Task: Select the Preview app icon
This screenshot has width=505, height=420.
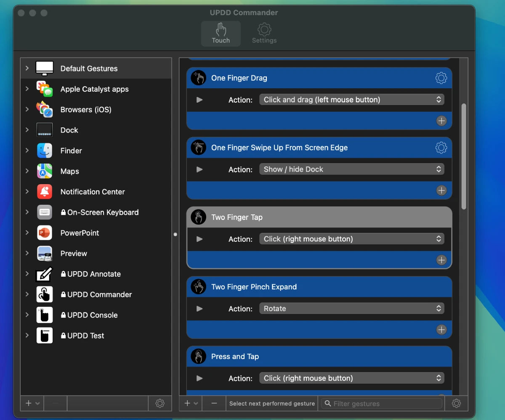Action: [45, 253]
